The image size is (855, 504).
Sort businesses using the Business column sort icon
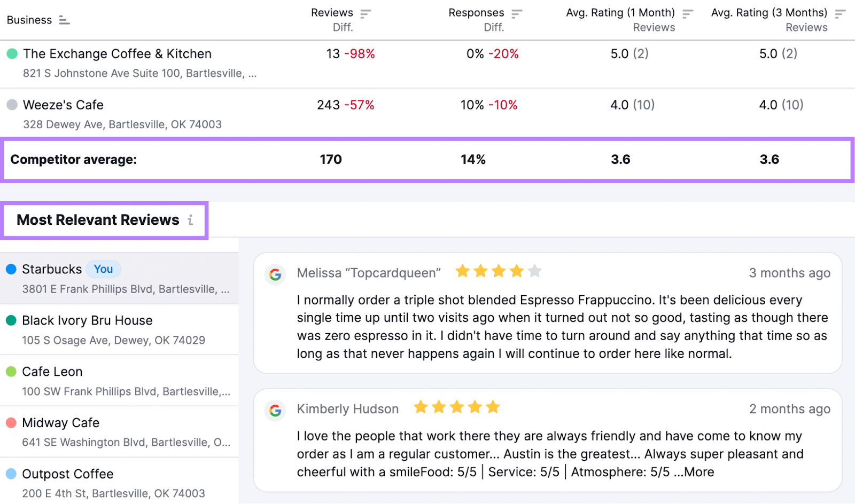point(64,19)
